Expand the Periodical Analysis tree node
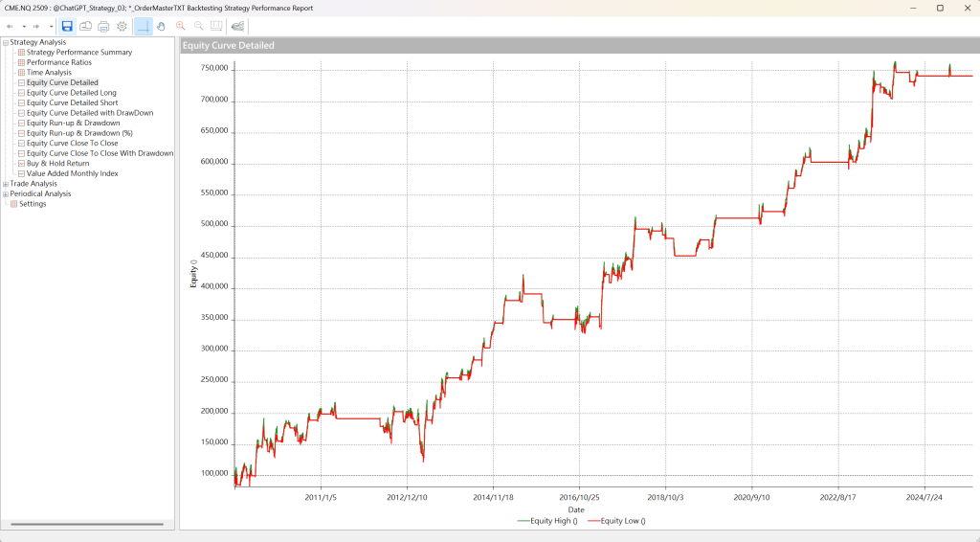Viewport: 980px width, 542px height. pyautogui.click(x=6, y=193)
